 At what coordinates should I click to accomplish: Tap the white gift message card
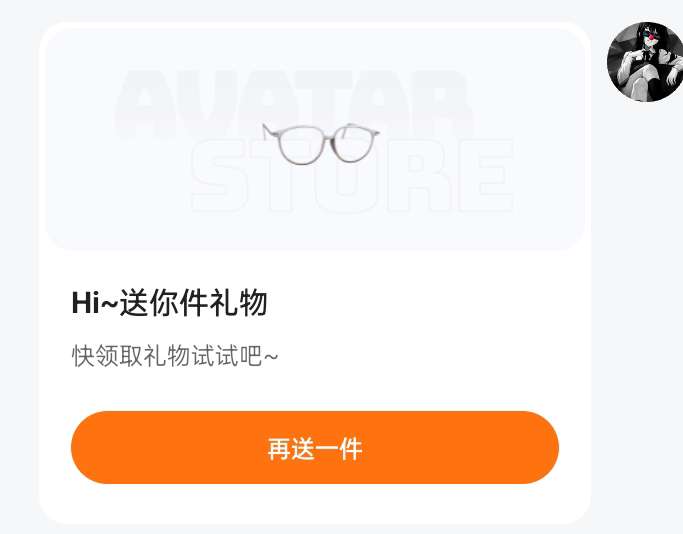pos(315,273)
